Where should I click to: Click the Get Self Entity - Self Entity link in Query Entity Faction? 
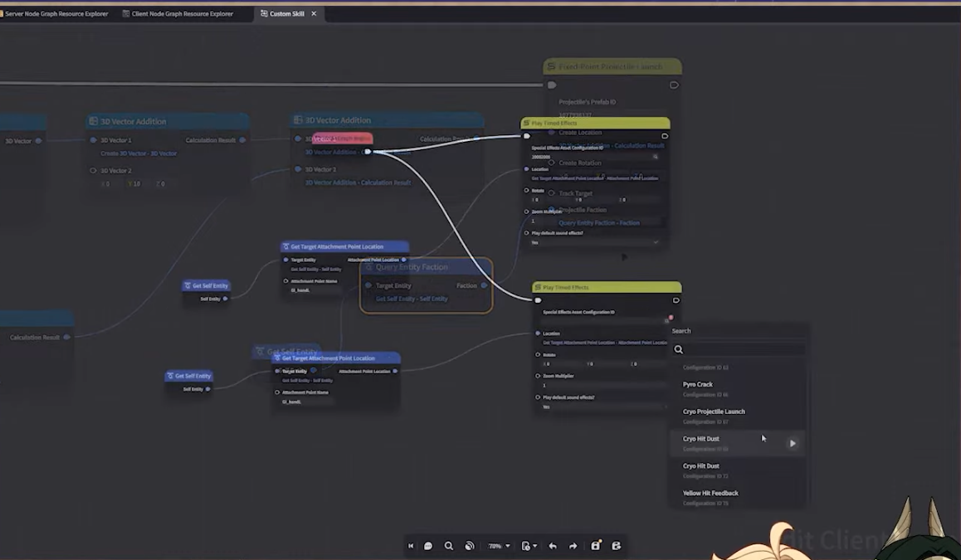pos(412,299)
